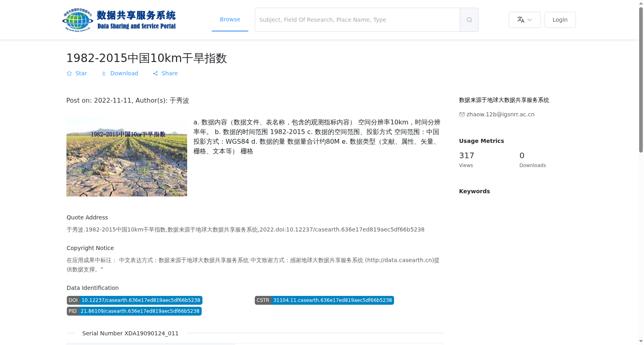
Task: Click the mail envelope icon
Action: (x=462, y=114)
